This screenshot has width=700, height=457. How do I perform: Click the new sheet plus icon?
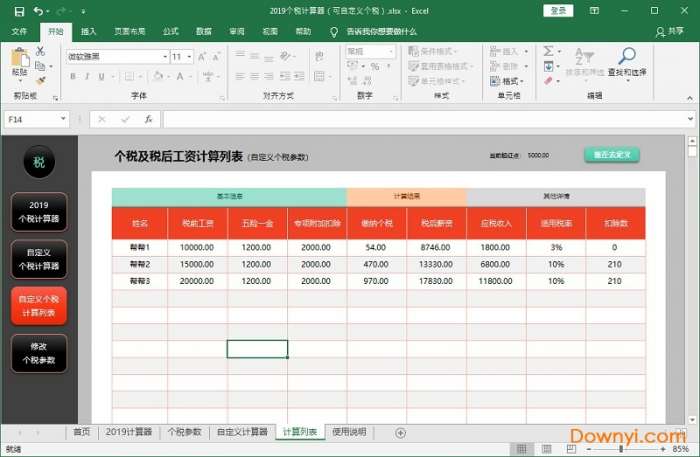[x=400, y=432]
